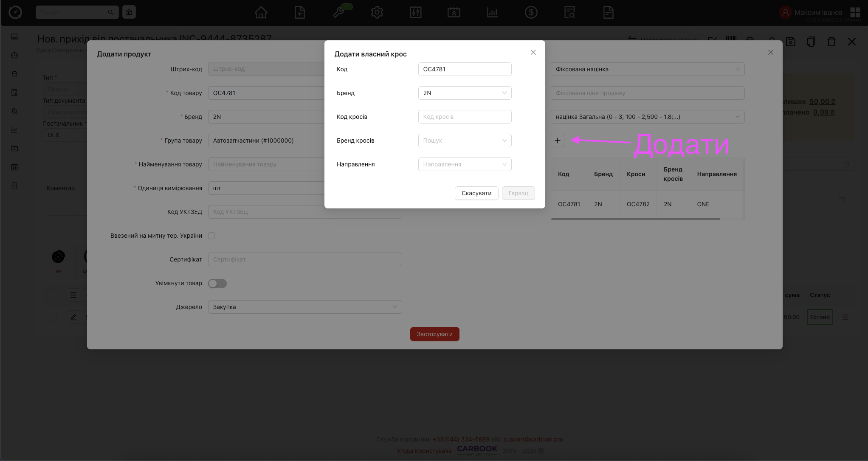868x461 pixels.
Task: Open the 'Направлення' dropdown
Action: click(465, 164)
